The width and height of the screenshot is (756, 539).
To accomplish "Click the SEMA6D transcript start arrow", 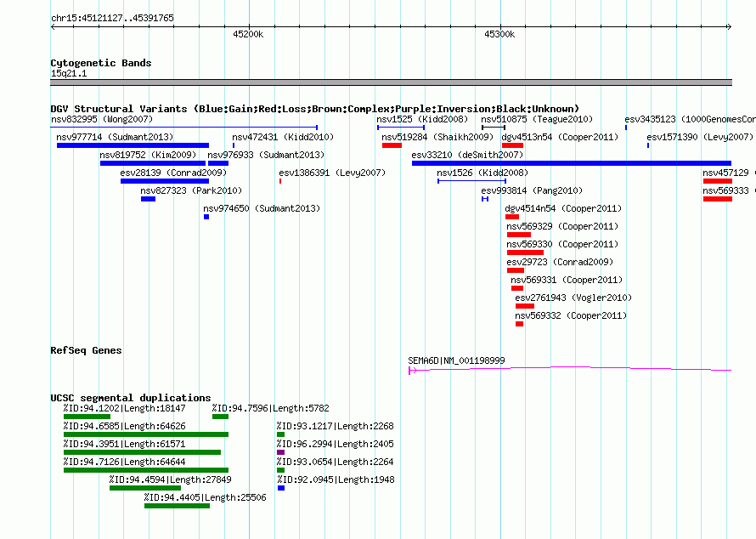I will pos(412,371).
